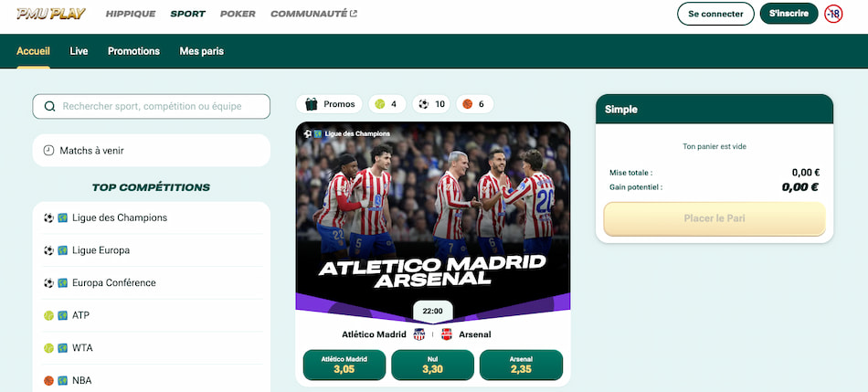
Task: Select Ligue des Champions in Top Compétitions
Action: pyautogui.click(x=151, y=217)
